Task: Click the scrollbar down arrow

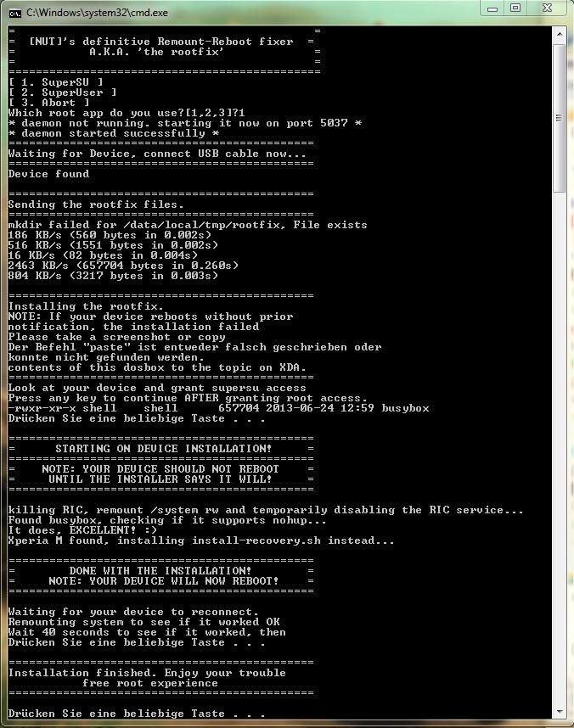Action: pos(559,711)
